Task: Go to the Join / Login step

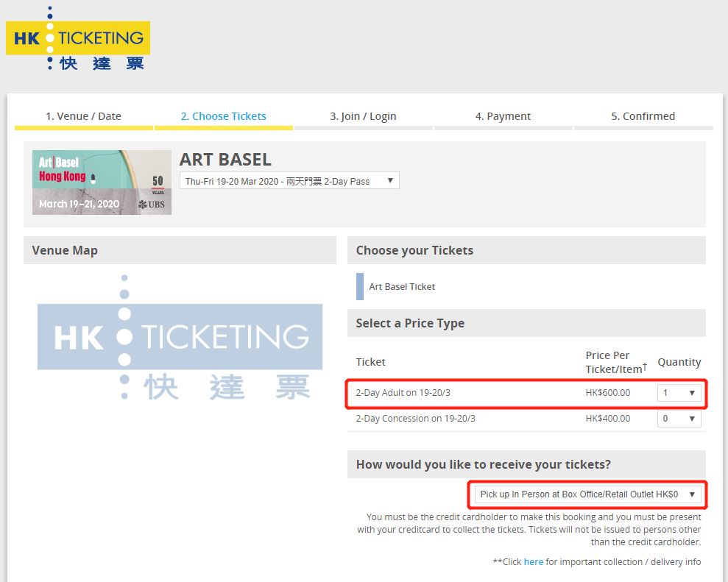Action: (x=363, y=116)
